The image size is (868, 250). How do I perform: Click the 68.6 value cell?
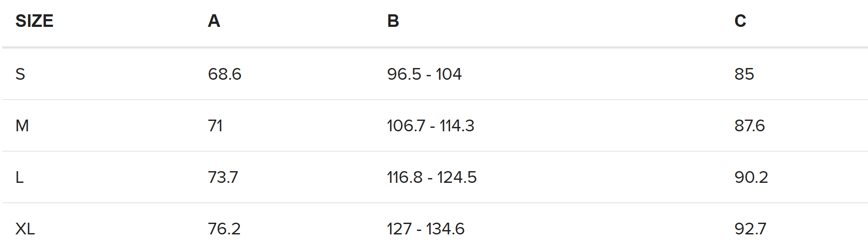(x=224, y=74)
